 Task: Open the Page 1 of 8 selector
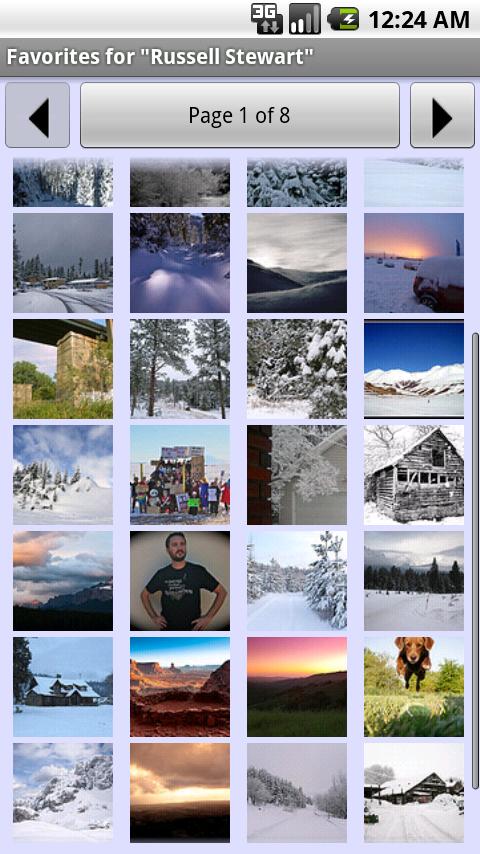(x=240, y=115)
